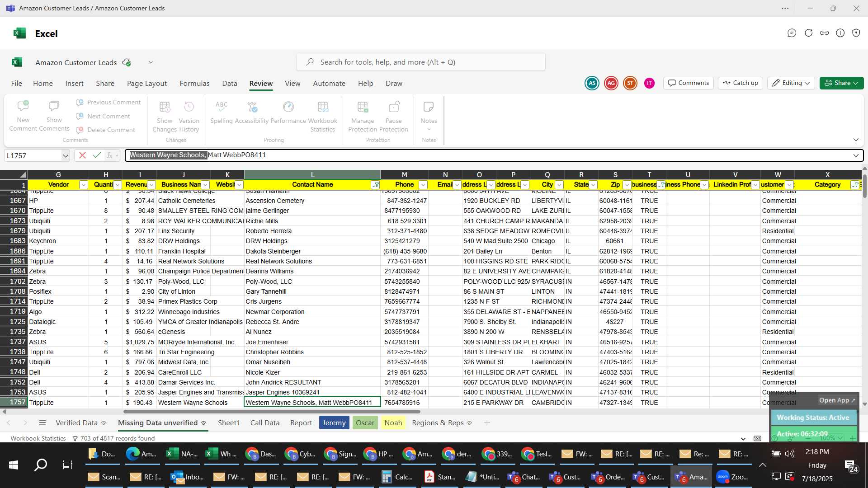The image size is (868, 488).
Task: Select the row 1757 header
Action: point(14,402)
